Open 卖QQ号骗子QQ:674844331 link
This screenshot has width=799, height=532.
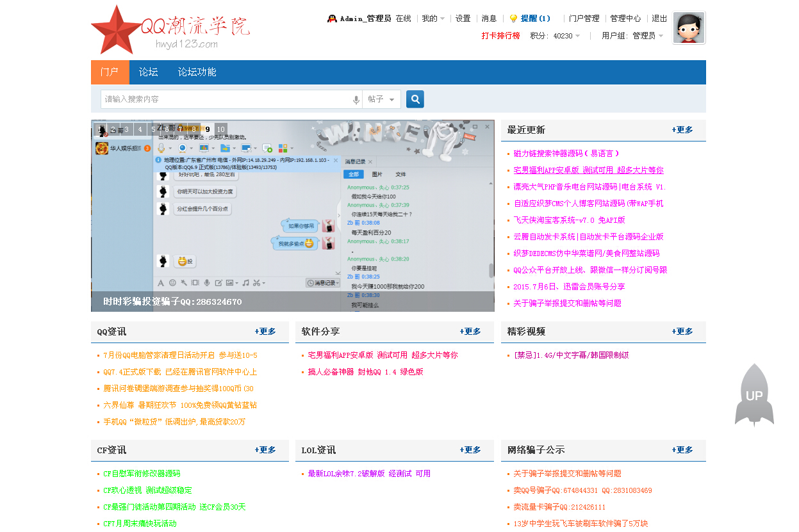pos(582,490)
